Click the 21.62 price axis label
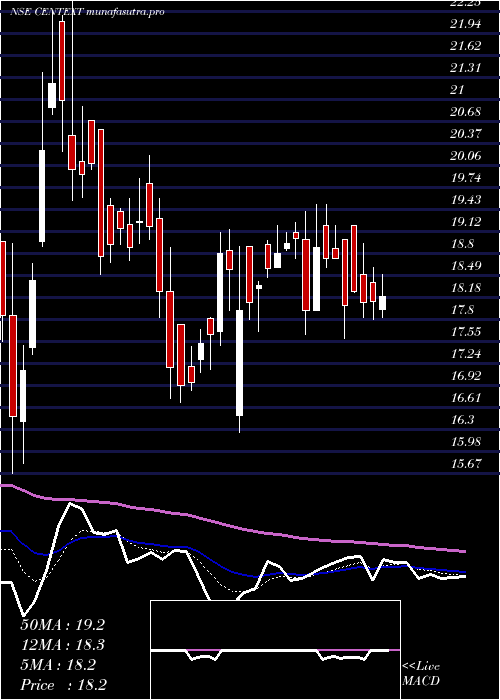 (466, 46)
